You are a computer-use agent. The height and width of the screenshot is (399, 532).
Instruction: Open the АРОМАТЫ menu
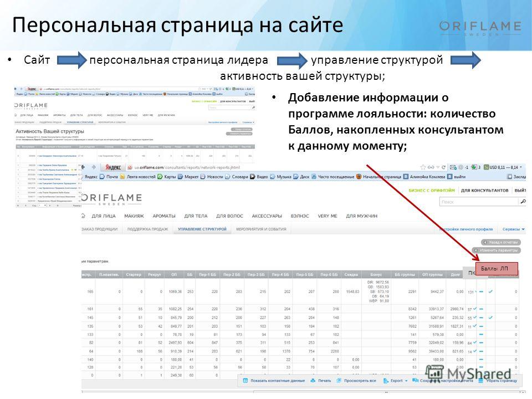click(x=164, y=216)
